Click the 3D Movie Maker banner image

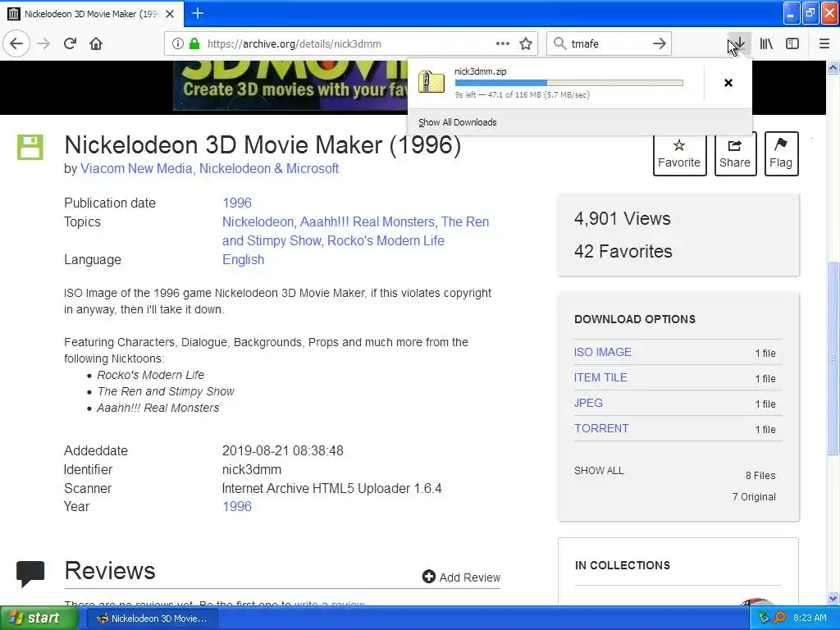click(x=290, y=85)
